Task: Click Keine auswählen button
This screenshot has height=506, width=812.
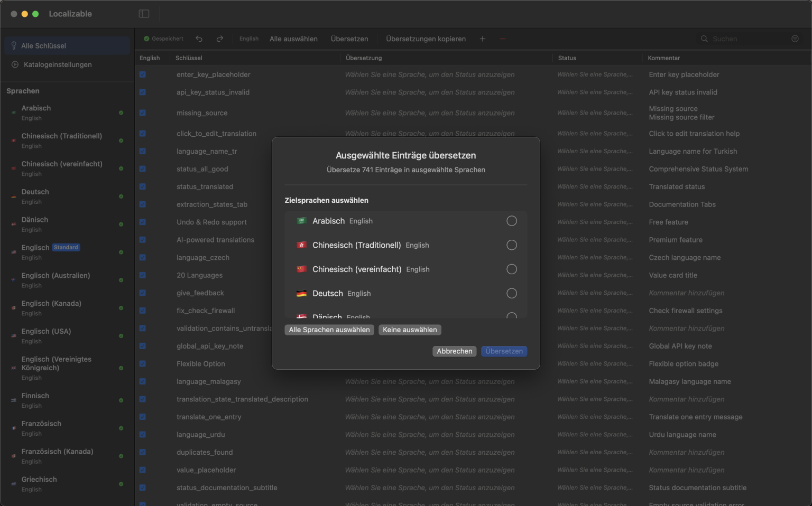Action: [410, 330]
